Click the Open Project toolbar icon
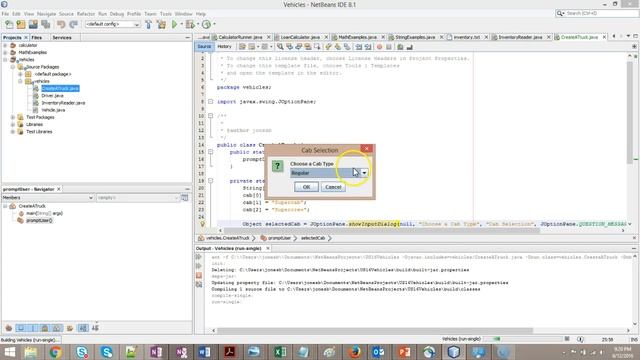 pyautogui.click(x=33, y=24)
